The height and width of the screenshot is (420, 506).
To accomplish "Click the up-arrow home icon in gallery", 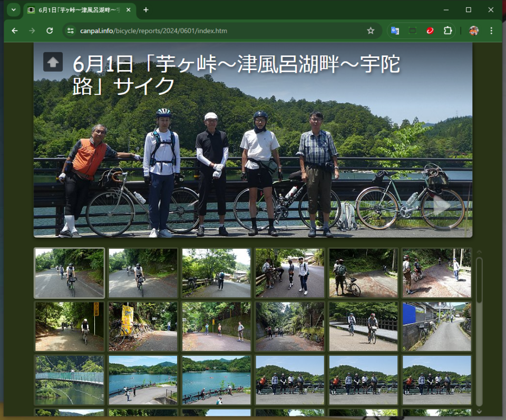I will pyautogui.click(x=53, y=62).
